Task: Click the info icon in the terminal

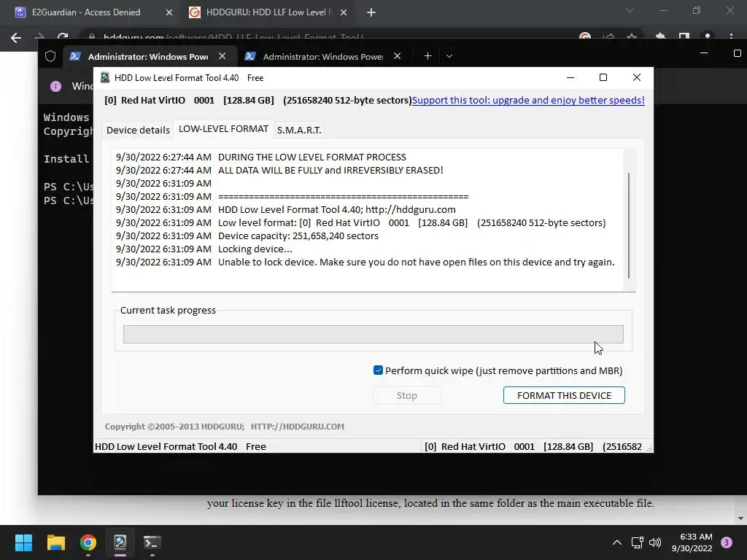Action: [x=55, y=86]
